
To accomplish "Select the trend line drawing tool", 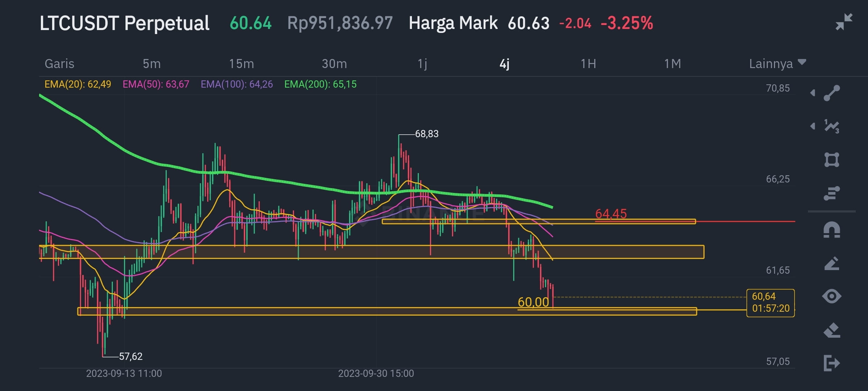I will coord(831,93).
